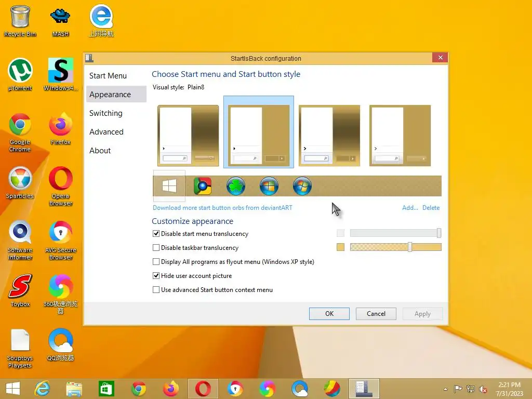Select the QQ browser desktop shortcut
Image resolution: width=532 pixels, height=399 pixels.
click(60, 345)
